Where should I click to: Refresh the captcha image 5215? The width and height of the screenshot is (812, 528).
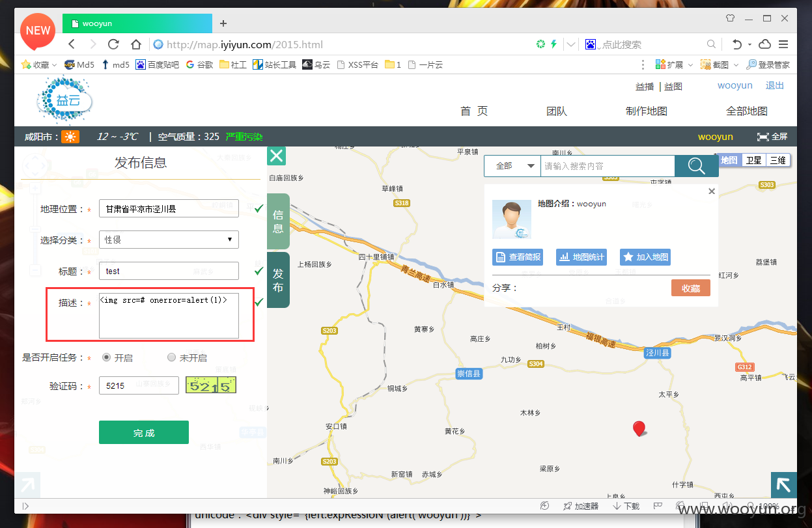pyautogui.click(x=211, y=385)
